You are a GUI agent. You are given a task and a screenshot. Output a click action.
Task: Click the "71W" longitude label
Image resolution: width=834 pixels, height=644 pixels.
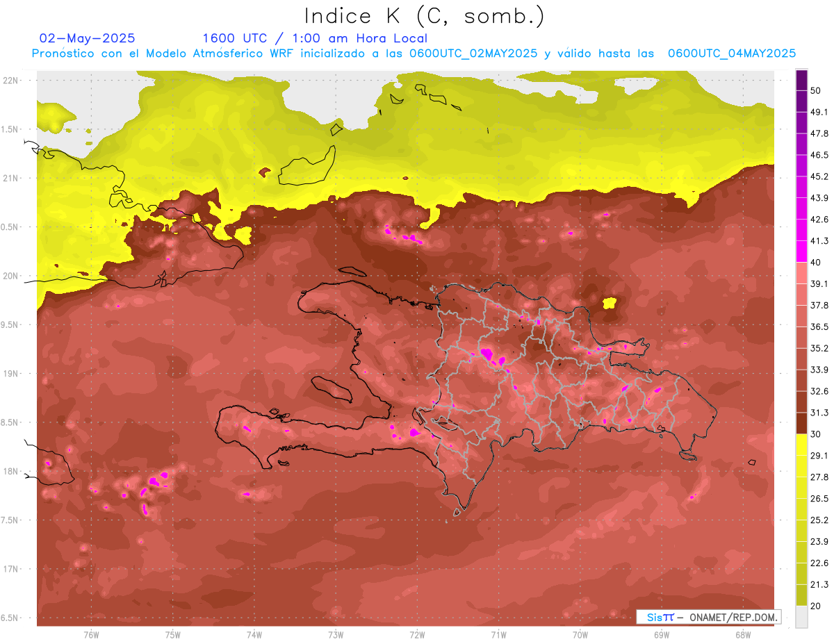pyautogui.click(x=498, y=634)
